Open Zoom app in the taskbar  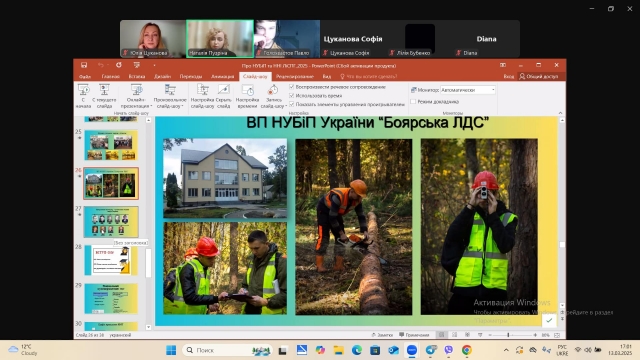412,350
